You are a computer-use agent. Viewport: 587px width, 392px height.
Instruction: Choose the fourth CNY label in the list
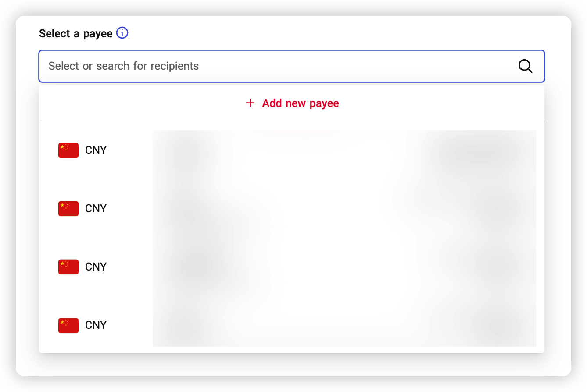[x=96, y=325]
